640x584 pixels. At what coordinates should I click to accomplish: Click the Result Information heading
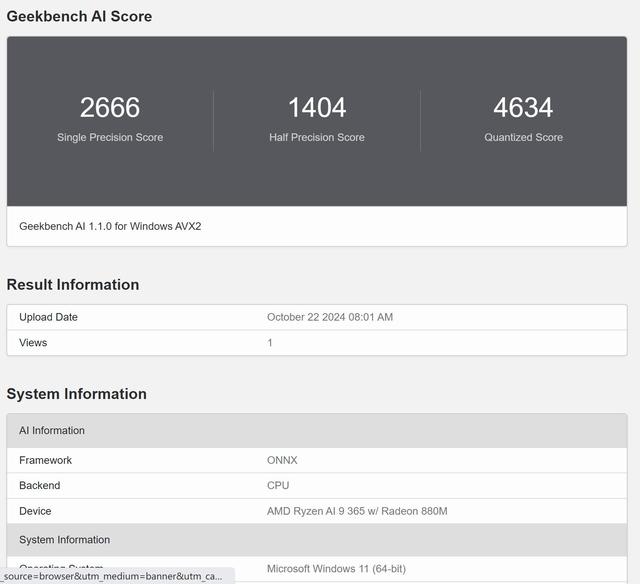click(73, 284)
